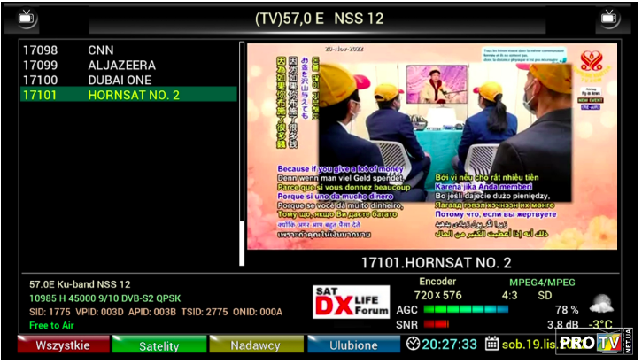
Task: Open the yellow Nadawcy tab
Action: pos(255,345)
